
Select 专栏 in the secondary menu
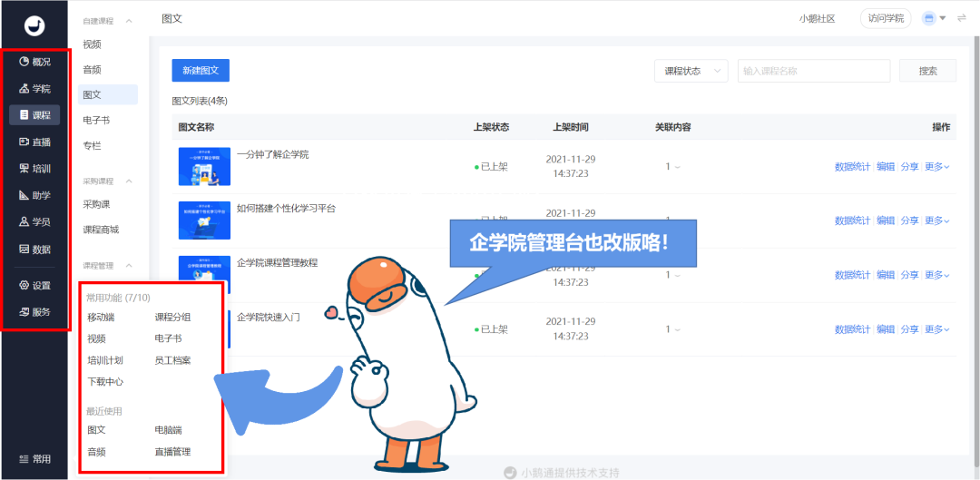[92, 145]
